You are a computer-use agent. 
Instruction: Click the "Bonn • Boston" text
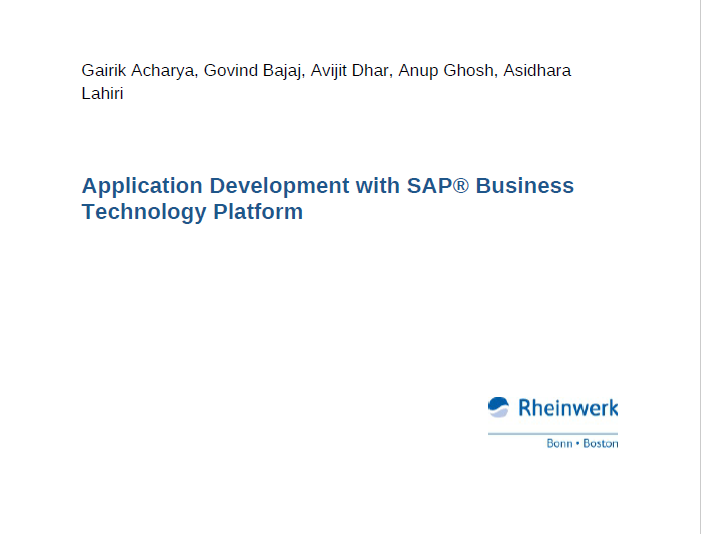tap(582, 443)
